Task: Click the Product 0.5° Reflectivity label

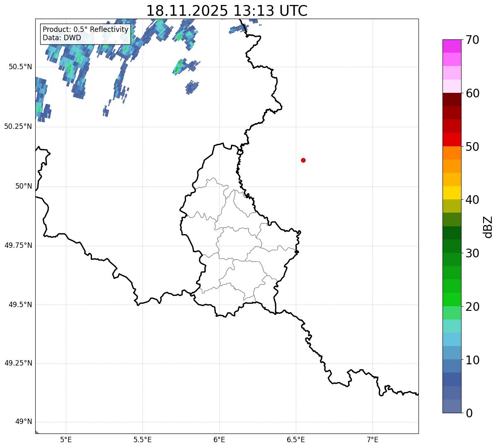Action: [85, 30]
